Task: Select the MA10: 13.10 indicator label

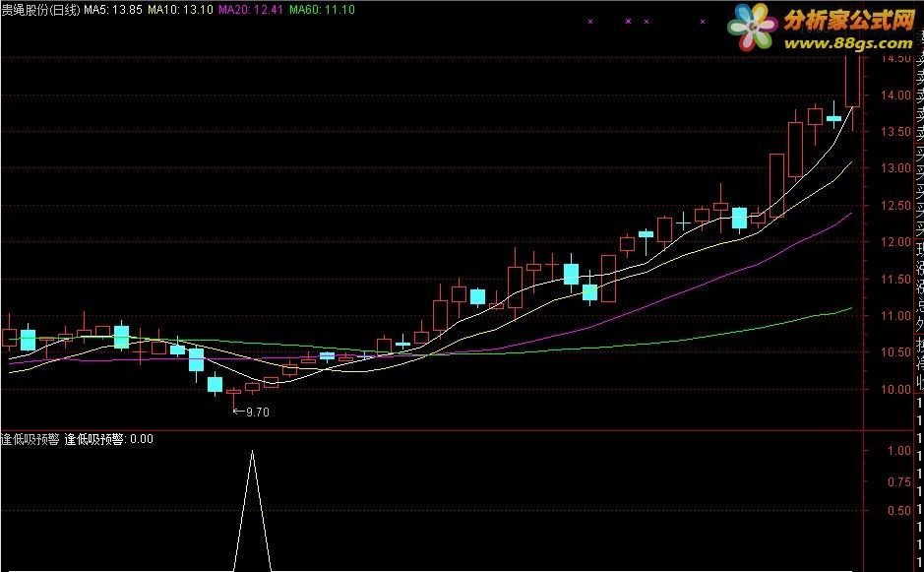Action: click(x=180, y=10)
